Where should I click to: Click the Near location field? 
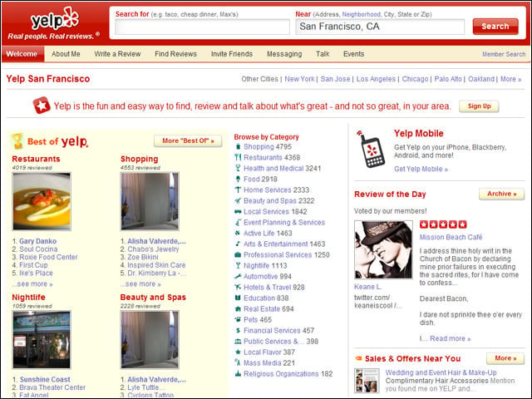pyautogui.click(x=380, y=27)
